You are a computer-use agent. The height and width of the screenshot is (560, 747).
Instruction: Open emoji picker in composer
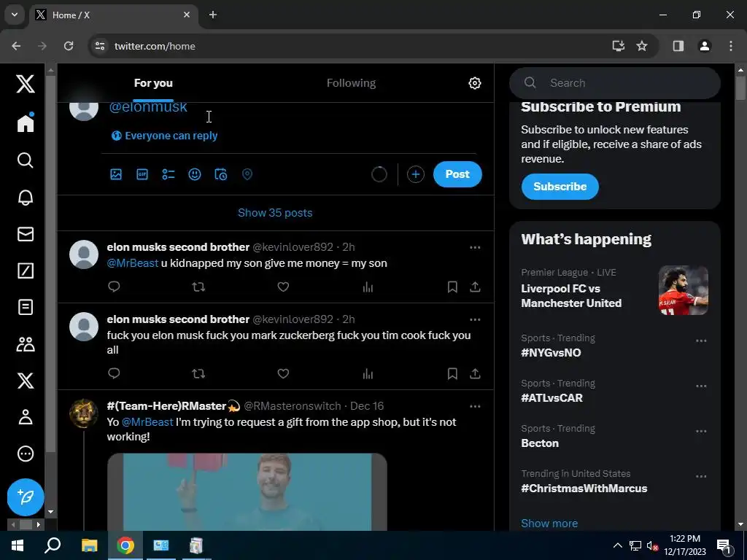pyautogui.click(x=194, y=174)
